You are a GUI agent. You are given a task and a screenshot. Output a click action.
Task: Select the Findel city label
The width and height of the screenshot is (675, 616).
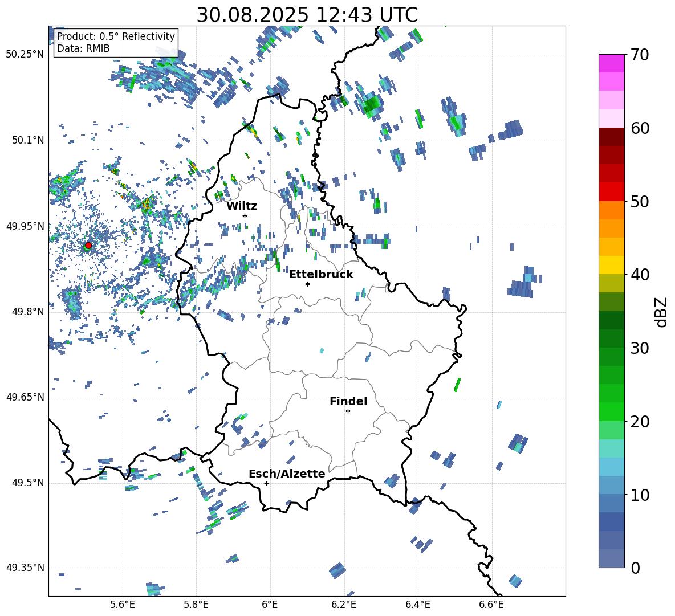pos(348,401)
